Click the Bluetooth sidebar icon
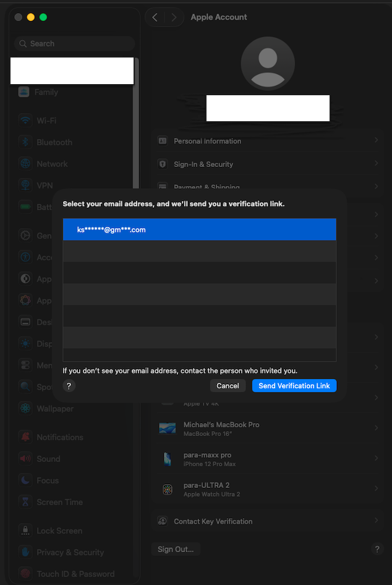The width and height of the screenshot is (392, 585). pyautogui.click(x=25, y=142)
